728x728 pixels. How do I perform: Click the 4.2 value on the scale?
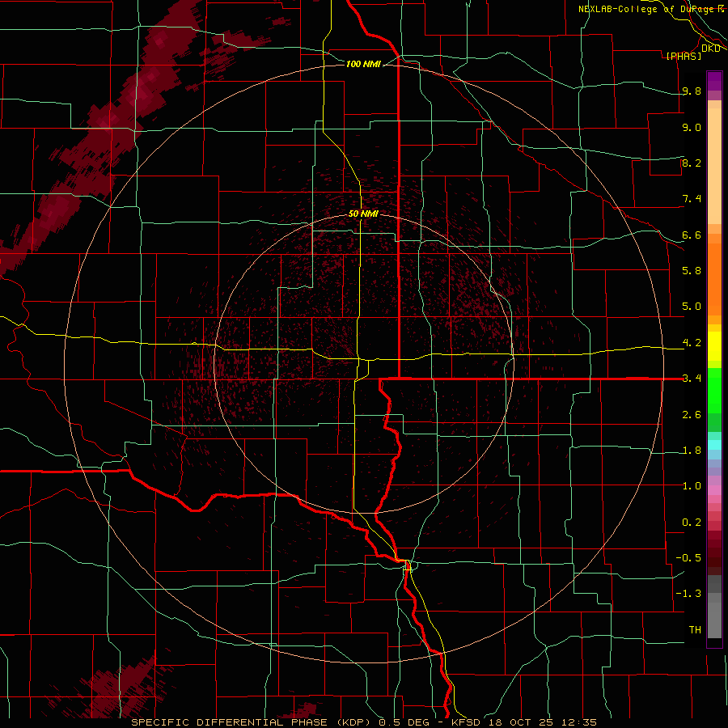coord(692,343)
